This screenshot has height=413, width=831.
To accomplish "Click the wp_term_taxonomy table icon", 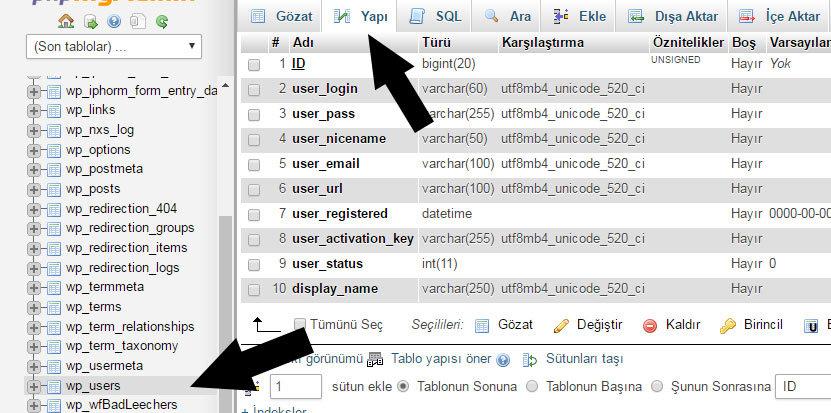I will 54,346.
